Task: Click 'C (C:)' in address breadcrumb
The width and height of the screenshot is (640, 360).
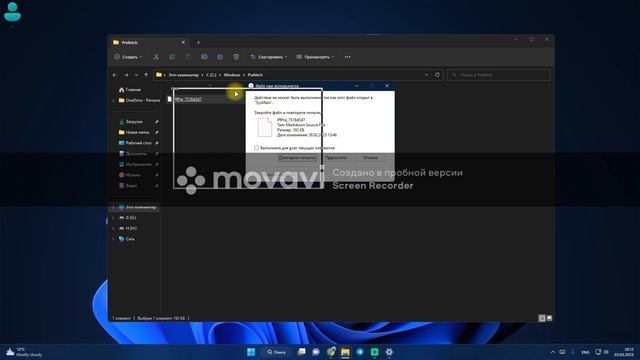Action: [x=211, y=75]
